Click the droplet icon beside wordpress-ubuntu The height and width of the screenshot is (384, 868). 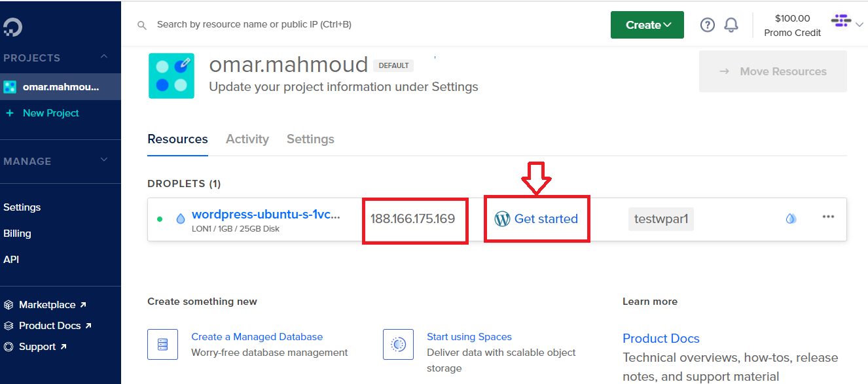(x=181, y=219)
